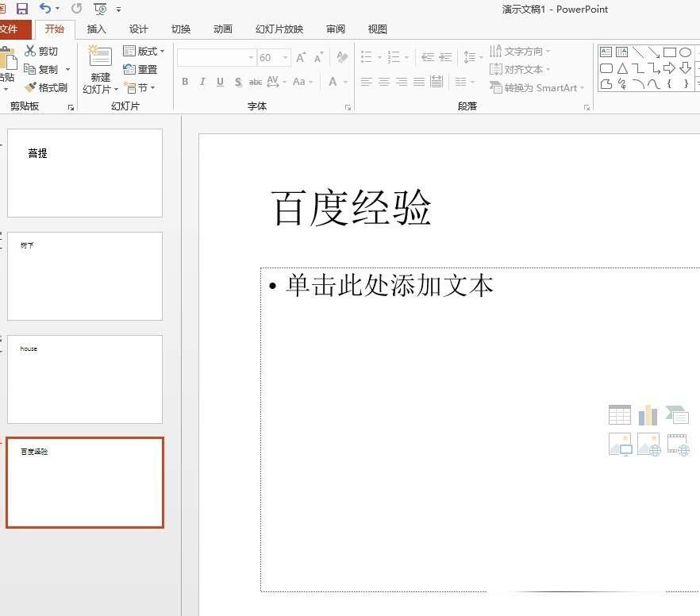Switch to the 插入 ribbon tab
Viewport: 700px width, 616px height.
(x=96, y=29)
